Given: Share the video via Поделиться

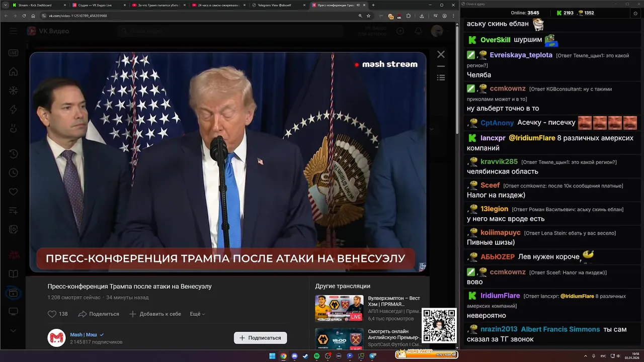Looking at the screenshot, I should [99, 314].
